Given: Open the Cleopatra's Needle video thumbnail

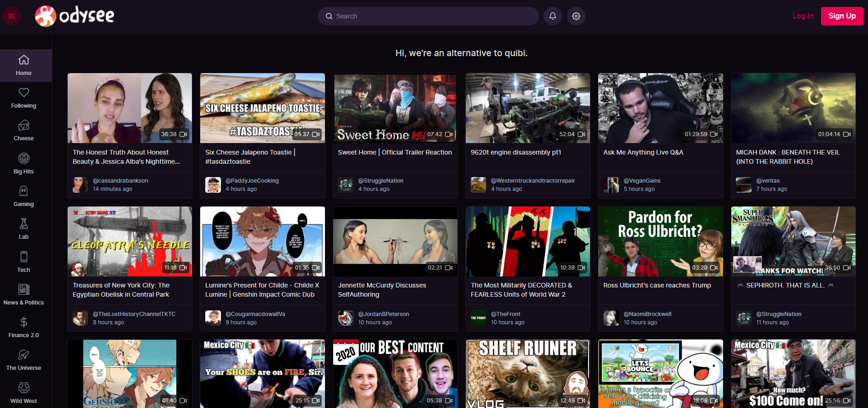Looking at the screenshot, I should [130, 241].
